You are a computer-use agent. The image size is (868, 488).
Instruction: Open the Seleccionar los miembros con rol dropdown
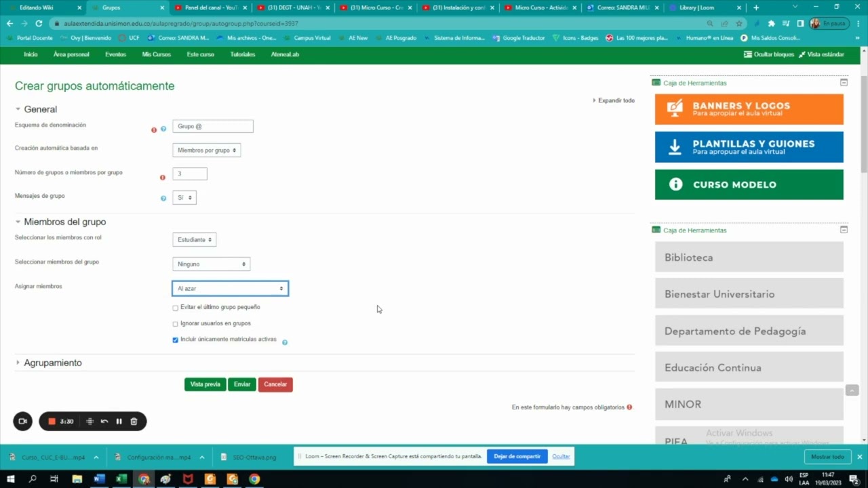195,240
